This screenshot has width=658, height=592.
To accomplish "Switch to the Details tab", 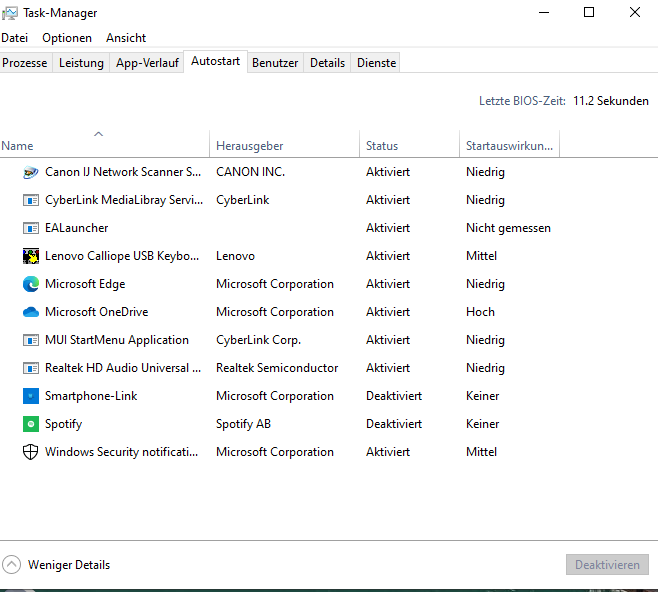I will [327, 63].
